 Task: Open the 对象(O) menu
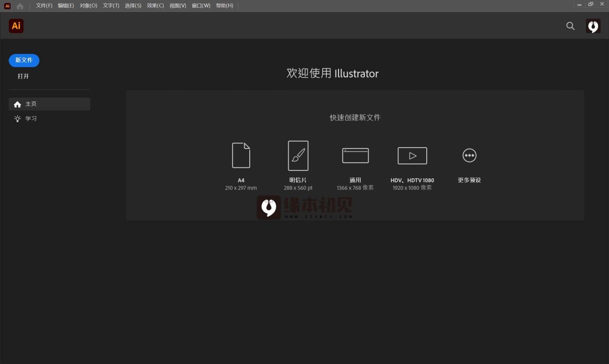point(88,6)
